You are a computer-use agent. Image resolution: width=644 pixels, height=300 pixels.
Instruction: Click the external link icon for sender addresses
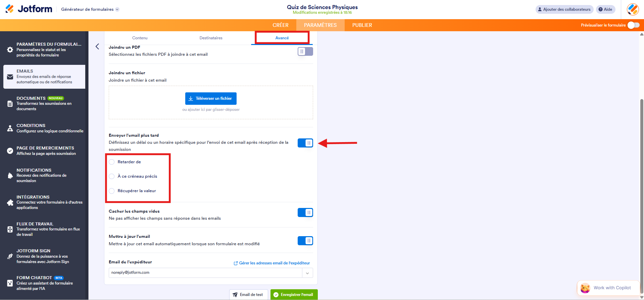pyautogui.click(x=236, y=263)
